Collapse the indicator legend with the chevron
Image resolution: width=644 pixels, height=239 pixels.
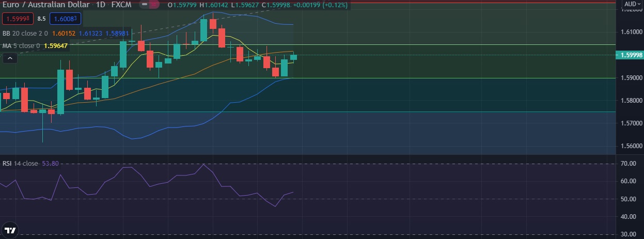pyautogui.click(x=10, y=58)
